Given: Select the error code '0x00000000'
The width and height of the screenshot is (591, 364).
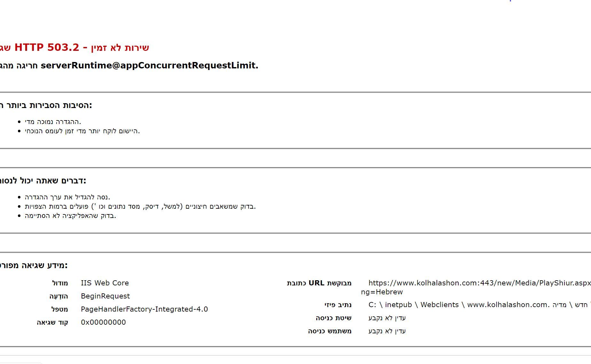Looking at the screenshot, I should 103,322.
